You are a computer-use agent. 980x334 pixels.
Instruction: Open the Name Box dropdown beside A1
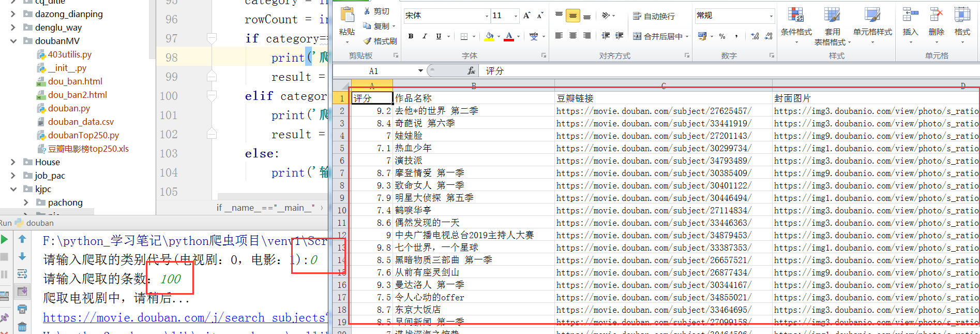(420, 71)
